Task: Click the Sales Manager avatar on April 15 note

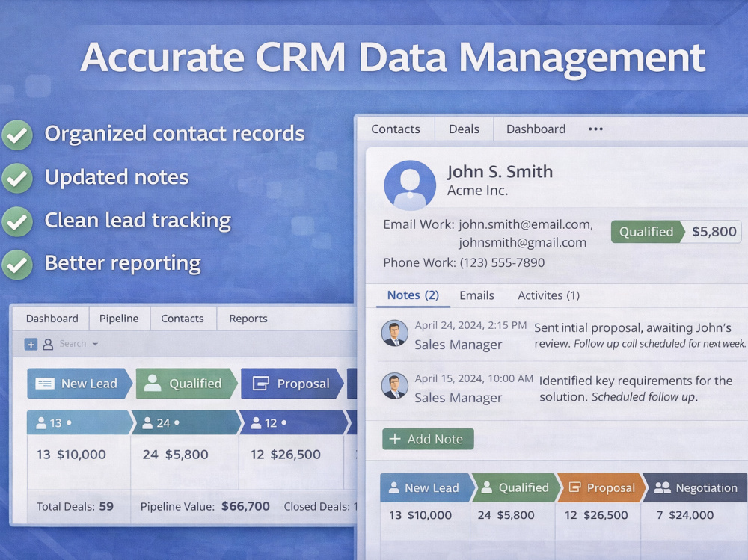Action: coord(394,385)
